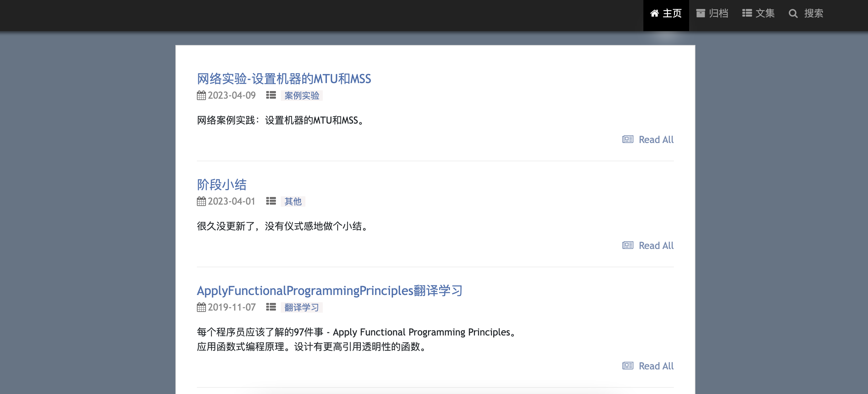The image size is (868, 394).
Task: Open the 归档 archive nav item
Action: click(x=712, y=14)
